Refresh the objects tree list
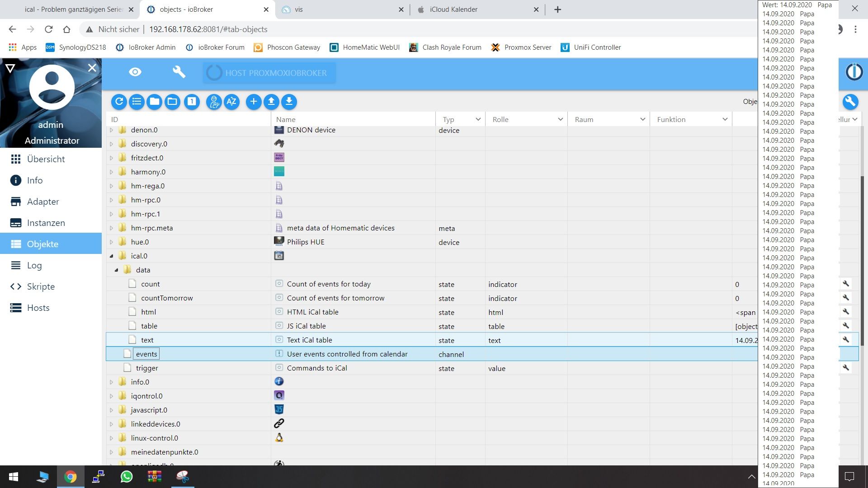 click(x=119, y=102)
